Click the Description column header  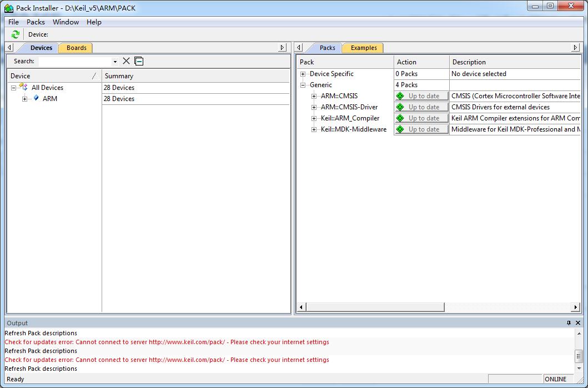(515, 62)
